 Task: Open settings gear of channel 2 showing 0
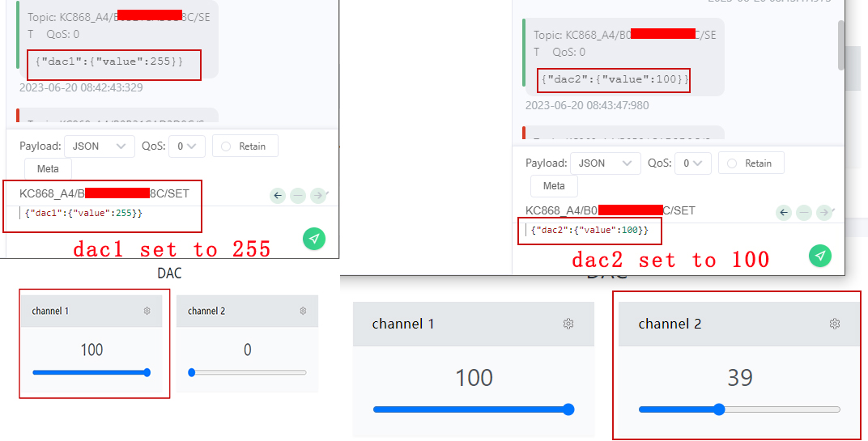tap(303, 311)
